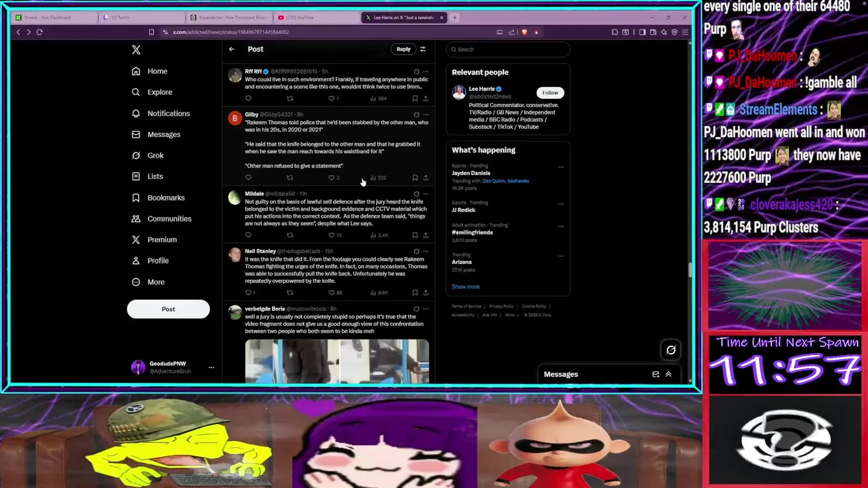Open the JJ Redick trending topic
The width and height of the screenshot is (868, 488).
(464, 210)
